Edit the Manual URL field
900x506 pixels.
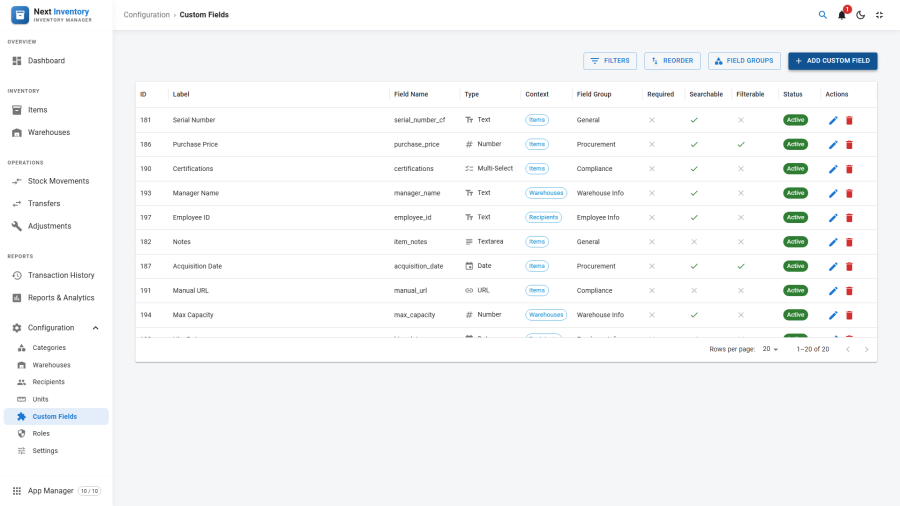pos(833,291)
